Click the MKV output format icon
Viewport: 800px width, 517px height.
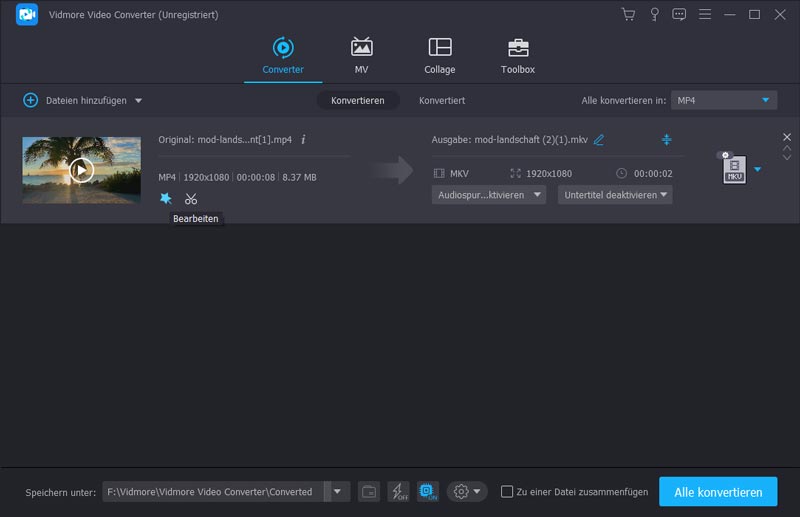[733, 168]
